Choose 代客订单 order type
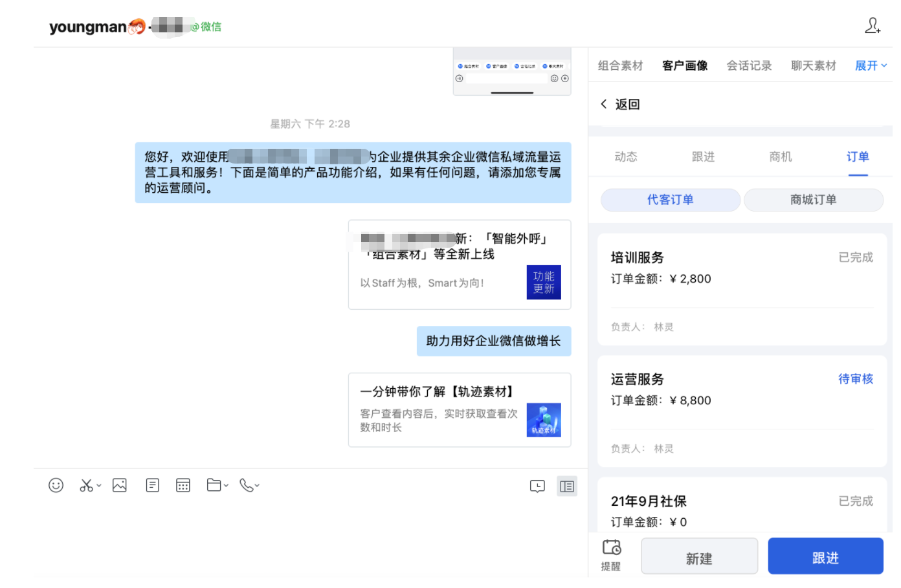This screenshot has width=901, height=588. 671,200
